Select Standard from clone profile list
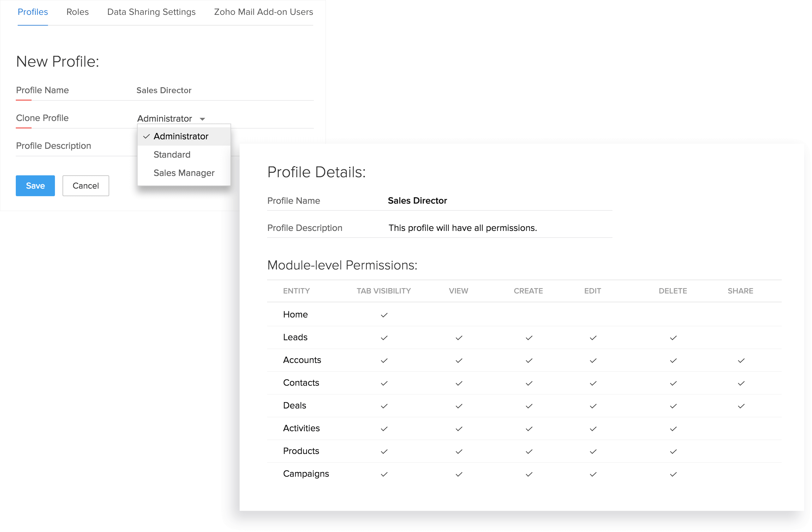Screen dimensions: 812x532 pyautogui.click(x=172, y=155)
